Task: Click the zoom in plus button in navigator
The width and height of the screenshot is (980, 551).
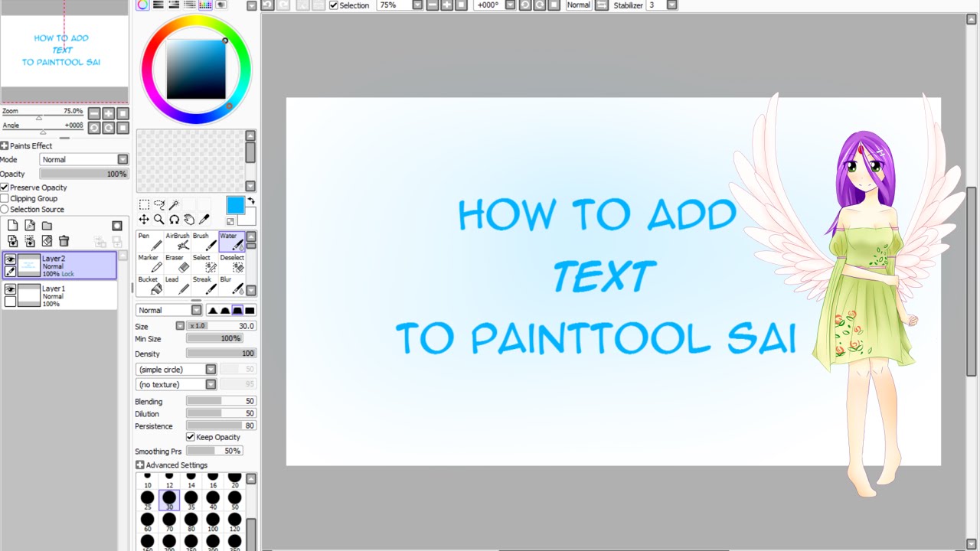Action: (x=109, y=113)
